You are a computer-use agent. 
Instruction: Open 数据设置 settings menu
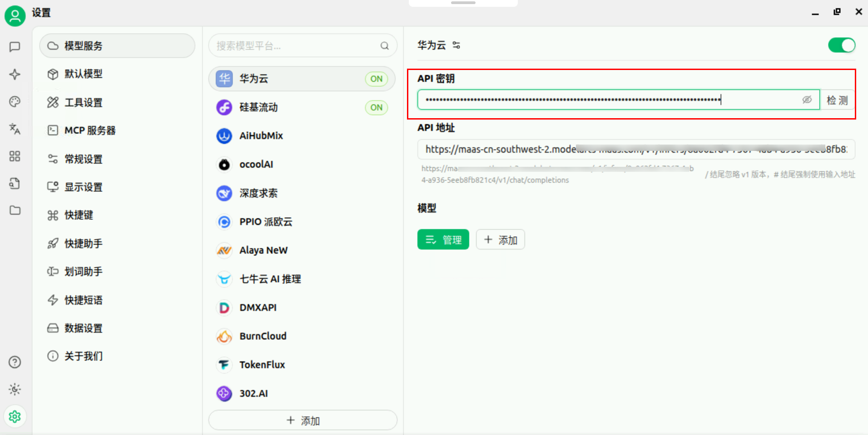click(117, 328)
